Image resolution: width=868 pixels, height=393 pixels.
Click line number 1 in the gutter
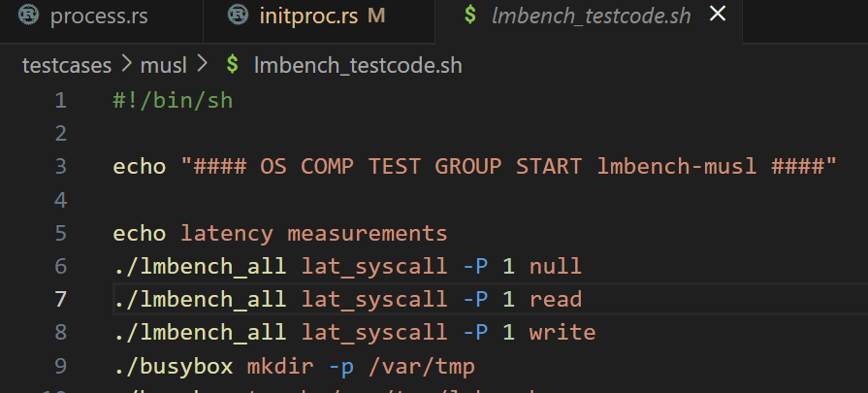61,100
